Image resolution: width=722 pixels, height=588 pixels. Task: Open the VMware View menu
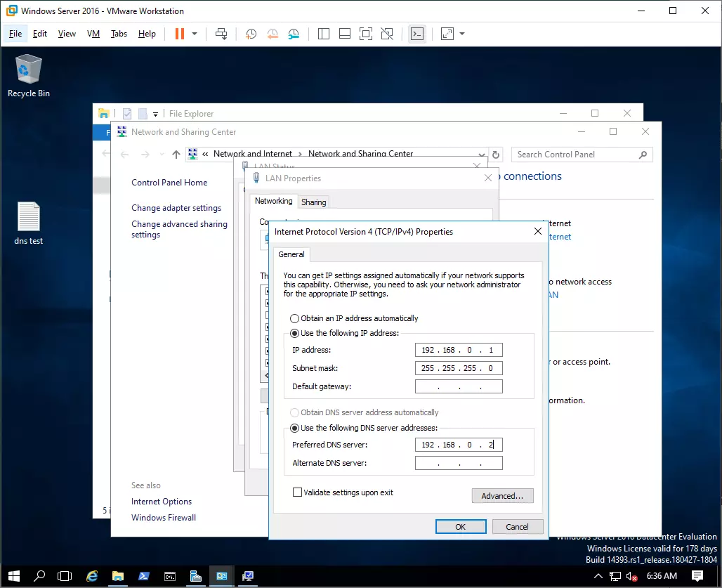pos(67,34)
